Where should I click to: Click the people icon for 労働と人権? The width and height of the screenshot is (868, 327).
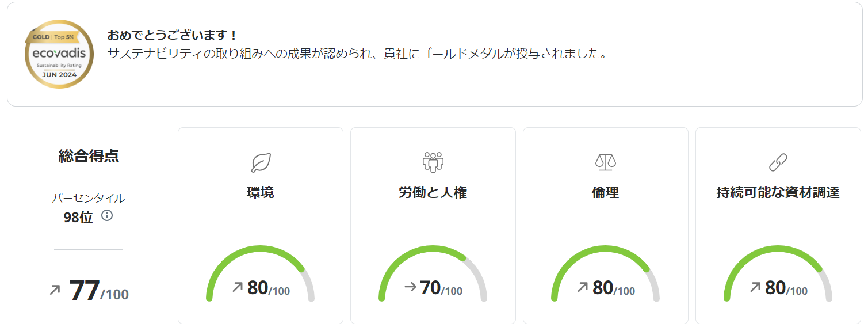click(433, 162)
